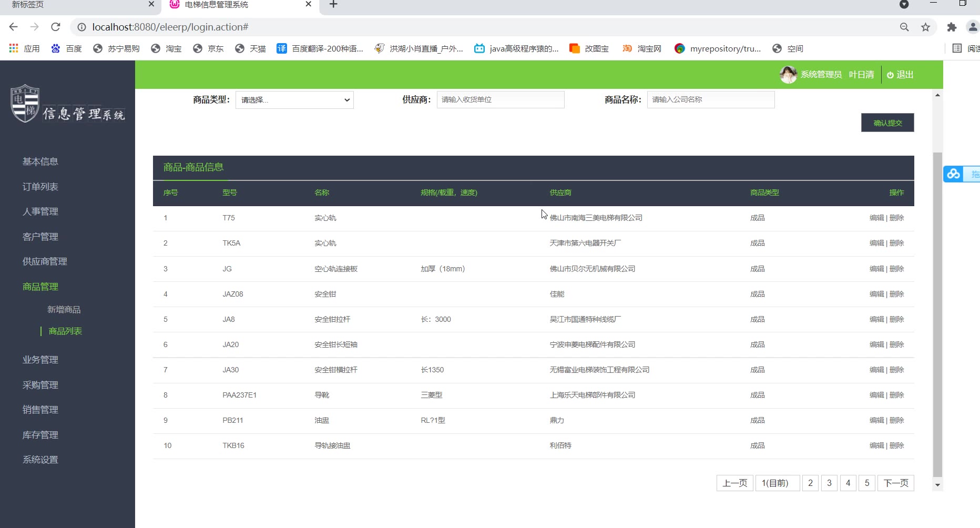Open 人事管理 in the sidebar
Image resolution: width=980 pixels, height=528 pixels.
(40, 211)
